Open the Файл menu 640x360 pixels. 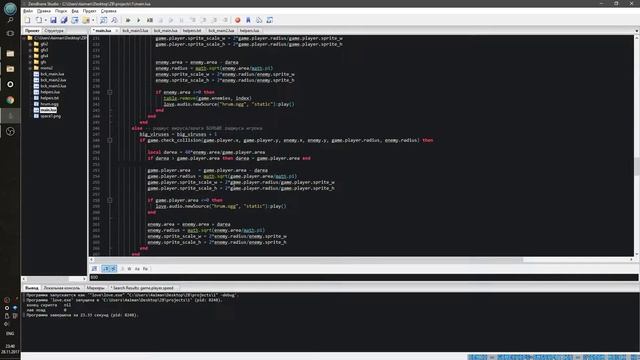pos(28,11)
